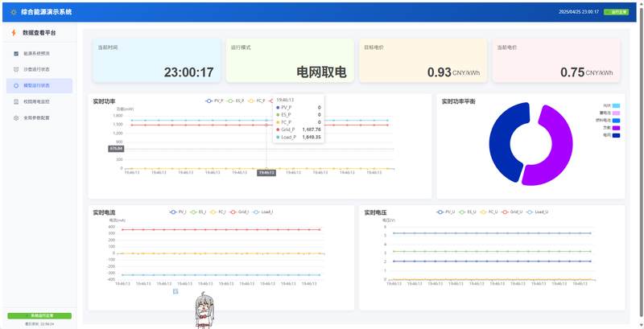Click the 负载 purple legend swatch

coord(616,128)
